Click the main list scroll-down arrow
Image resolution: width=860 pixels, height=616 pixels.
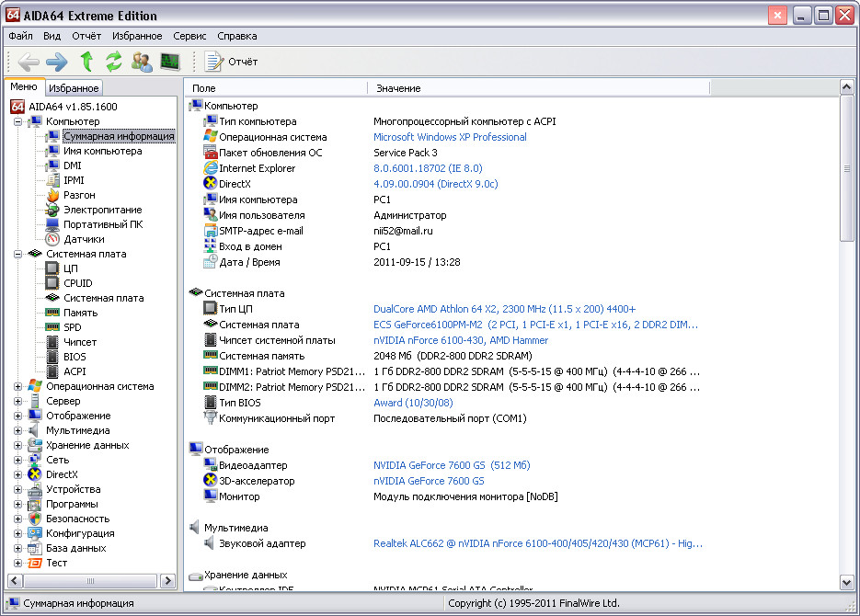(x=846, y=583)
